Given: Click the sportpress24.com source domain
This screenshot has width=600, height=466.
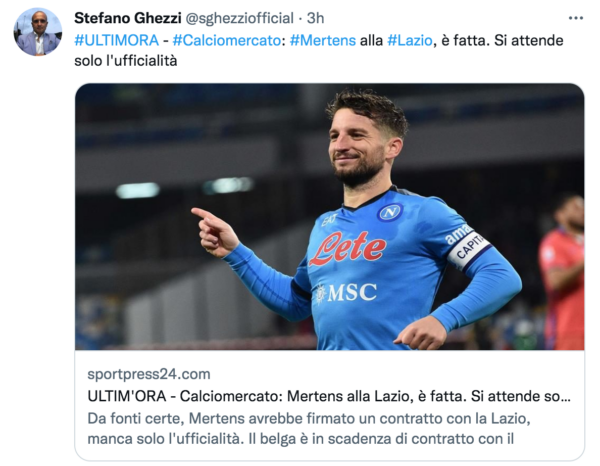Looking at the screenshot, I should 148,374.
